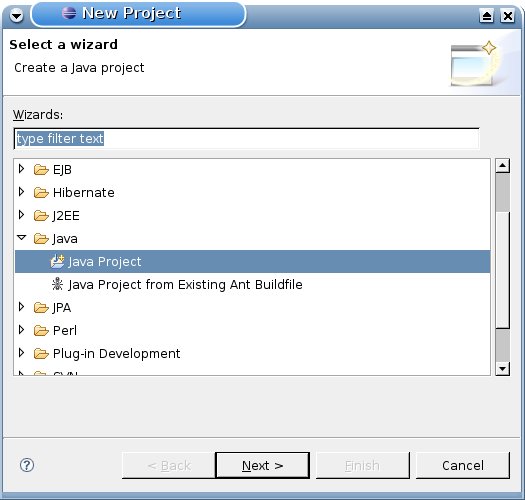The width and height of the screenshot is (525, 500).
Task: Click the Java Project wizard icon
Action: click(x=57, y=262)
